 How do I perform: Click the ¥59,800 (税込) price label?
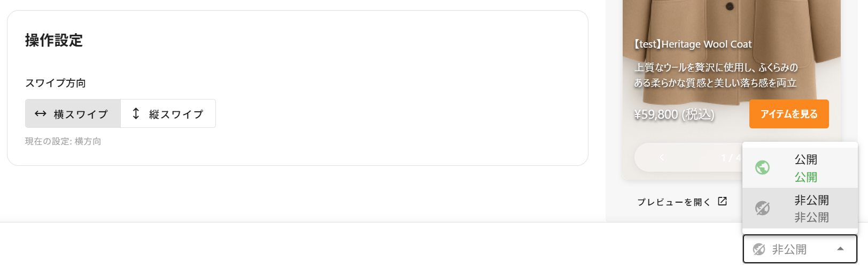(x=674, y=114)
